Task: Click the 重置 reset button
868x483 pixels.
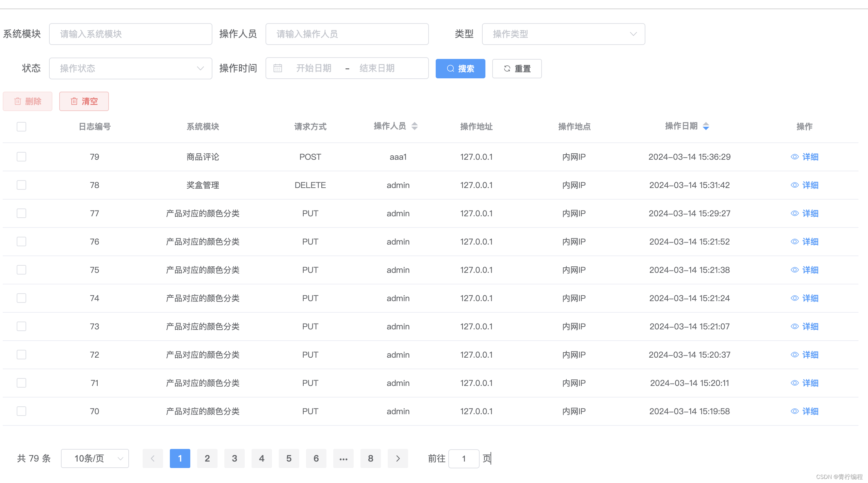Action: (517, 69)
